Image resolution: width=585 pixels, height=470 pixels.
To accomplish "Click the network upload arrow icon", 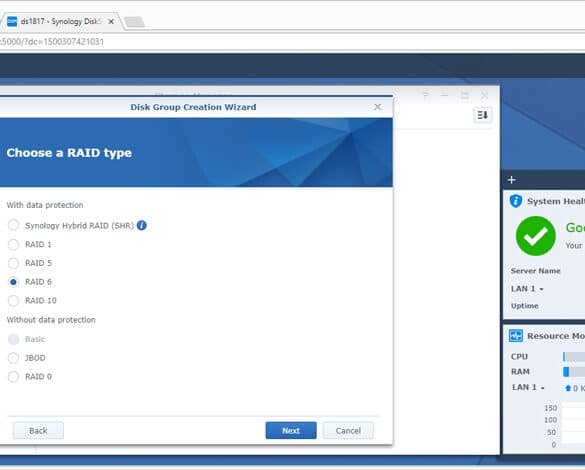I will pyautogui.click(x=568, y=388).
